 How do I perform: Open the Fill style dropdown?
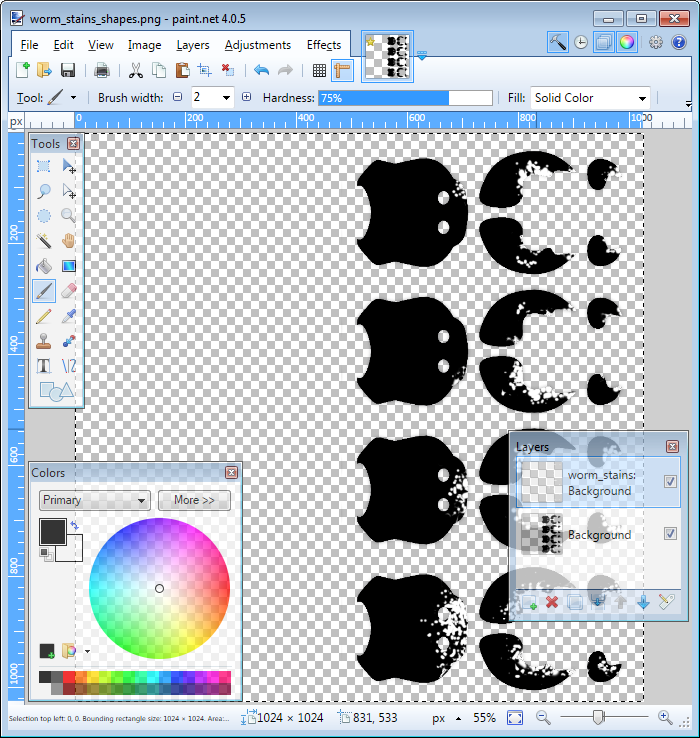(642, 98)
